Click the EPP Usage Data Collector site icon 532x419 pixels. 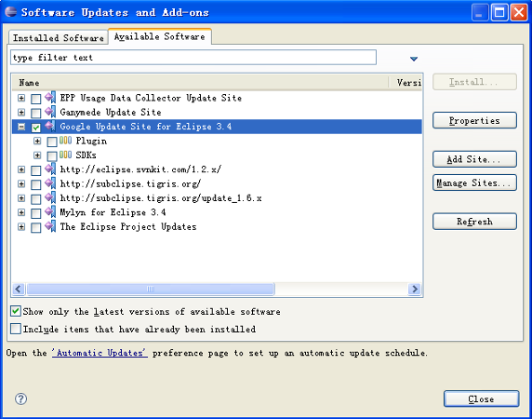pos(50,98)
